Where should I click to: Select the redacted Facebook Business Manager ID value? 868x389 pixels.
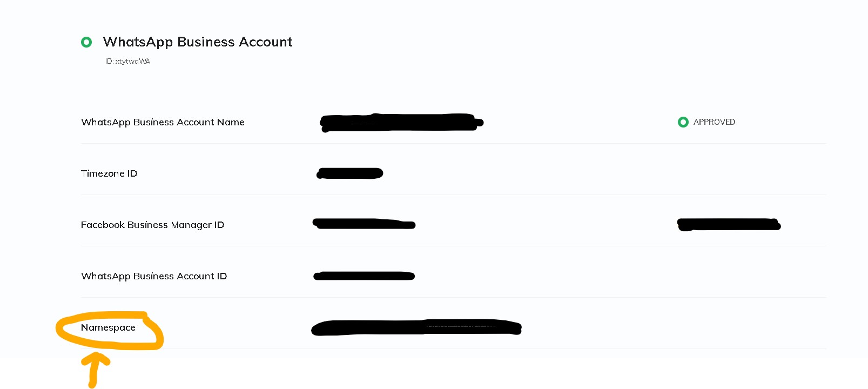pos(364,224)
